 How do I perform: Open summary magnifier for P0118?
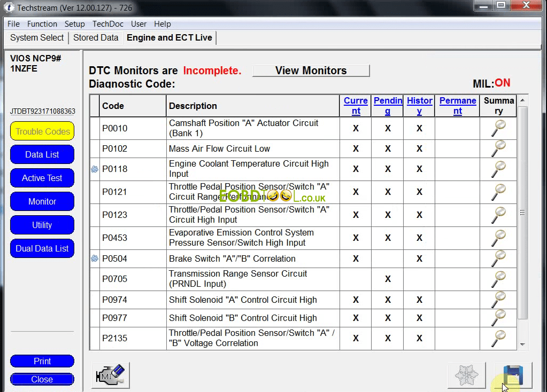click(498, 169)
